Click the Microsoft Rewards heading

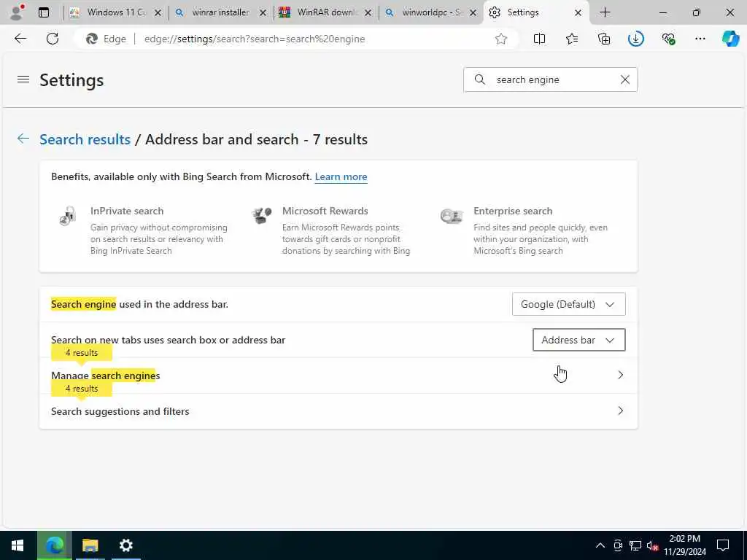(x=325, y=211)
